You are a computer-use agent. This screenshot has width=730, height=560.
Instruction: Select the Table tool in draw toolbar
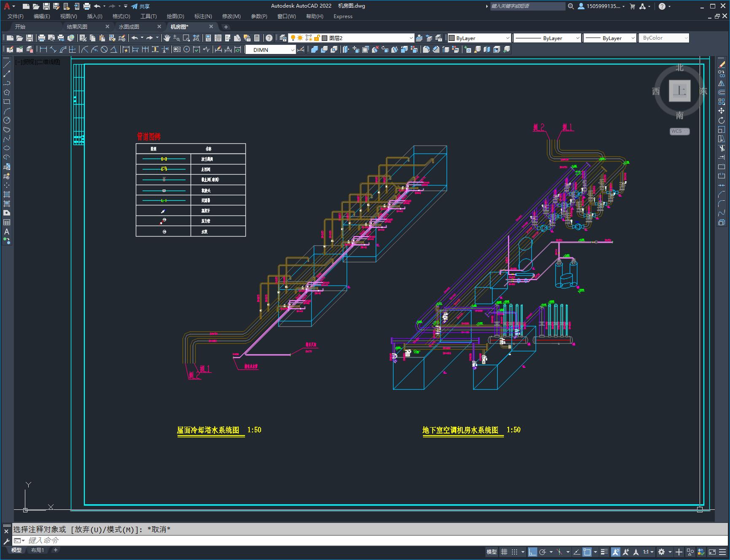[7, 222]
